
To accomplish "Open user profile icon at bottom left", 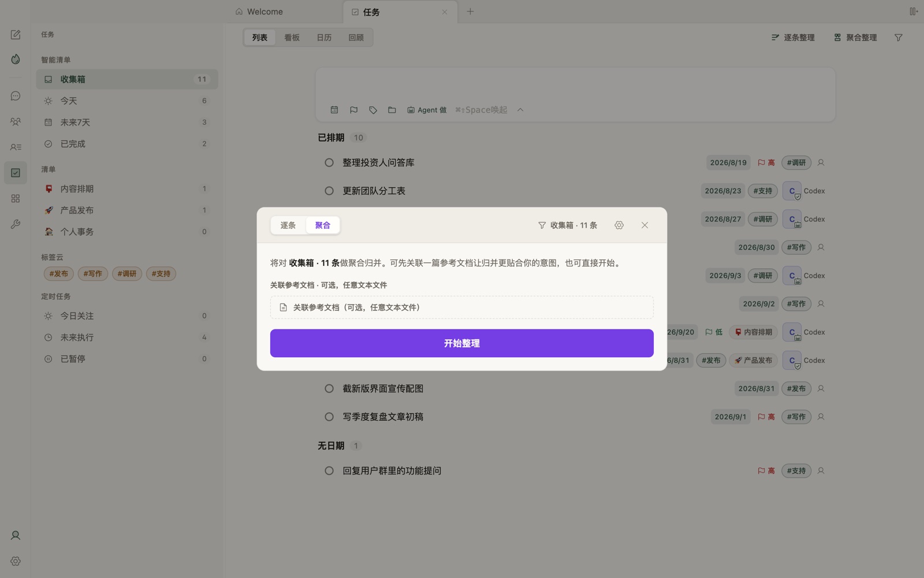I will (16, 535).
